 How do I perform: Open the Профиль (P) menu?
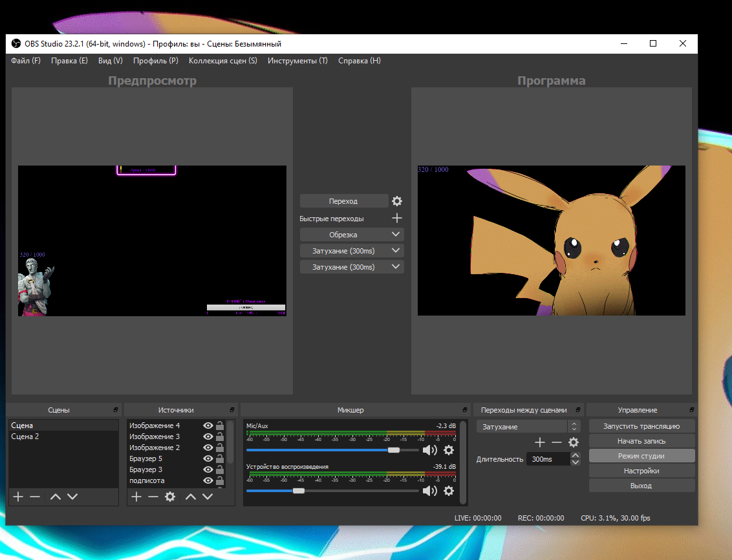click(x=155, y=61)
